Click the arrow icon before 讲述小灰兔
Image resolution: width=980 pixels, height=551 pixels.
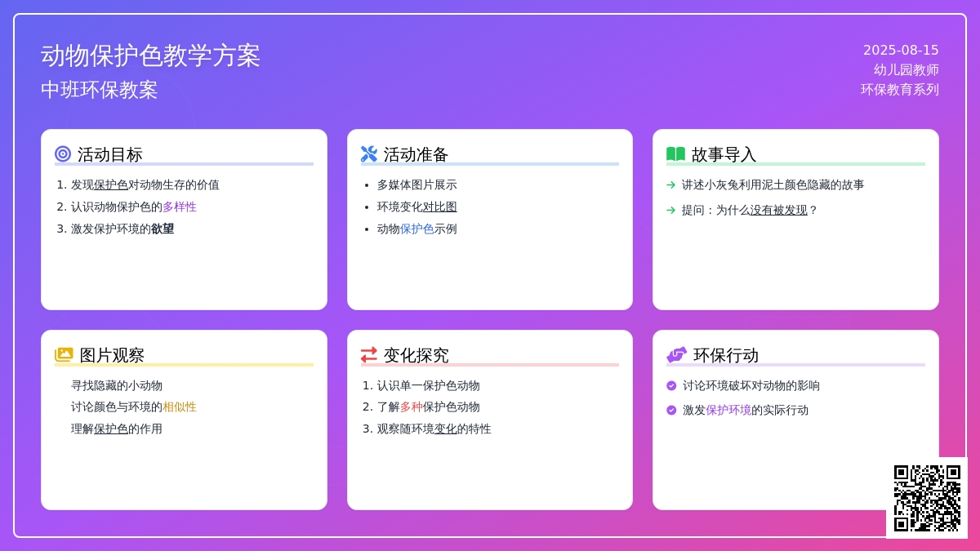pos(671,185)
